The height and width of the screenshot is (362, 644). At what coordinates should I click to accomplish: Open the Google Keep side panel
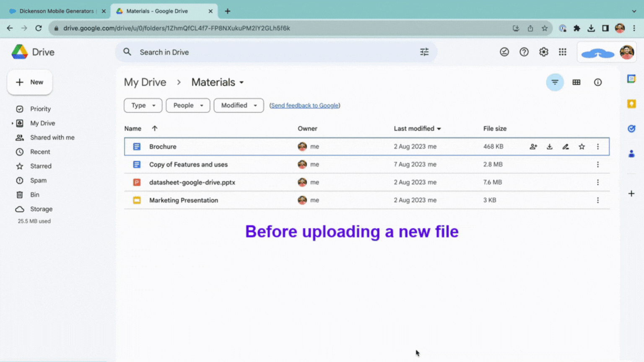632,103
